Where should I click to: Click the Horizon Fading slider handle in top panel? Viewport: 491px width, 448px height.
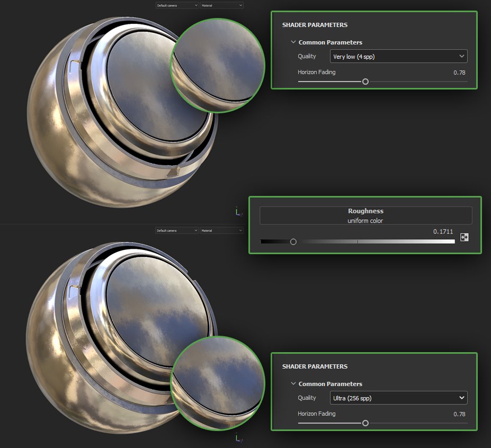tap(365, 82)
